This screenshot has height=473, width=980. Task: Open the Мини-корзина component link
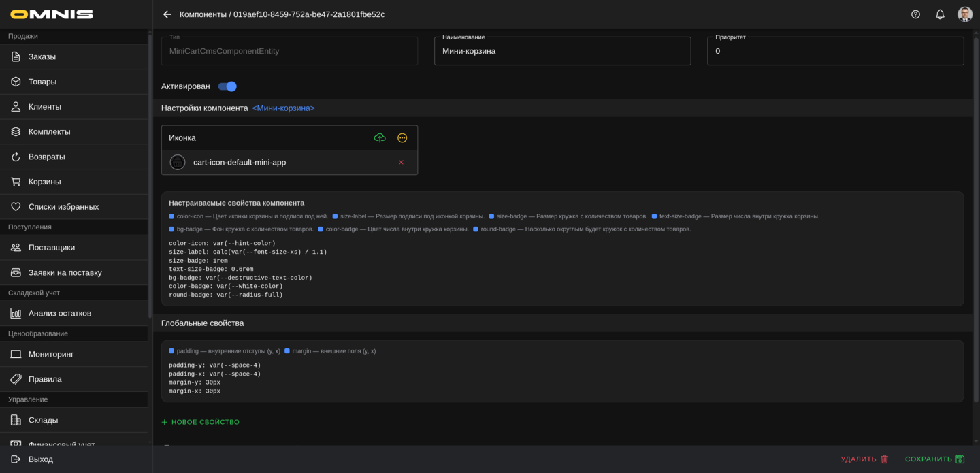click(x=283, y=108)
